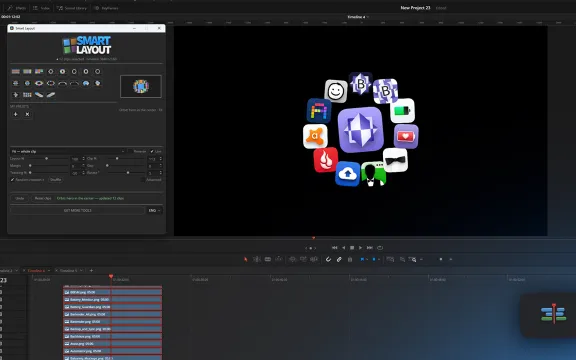Click the Insert Clip toolbar icon
Screen dimensions: 576x360
pos(292,259)
